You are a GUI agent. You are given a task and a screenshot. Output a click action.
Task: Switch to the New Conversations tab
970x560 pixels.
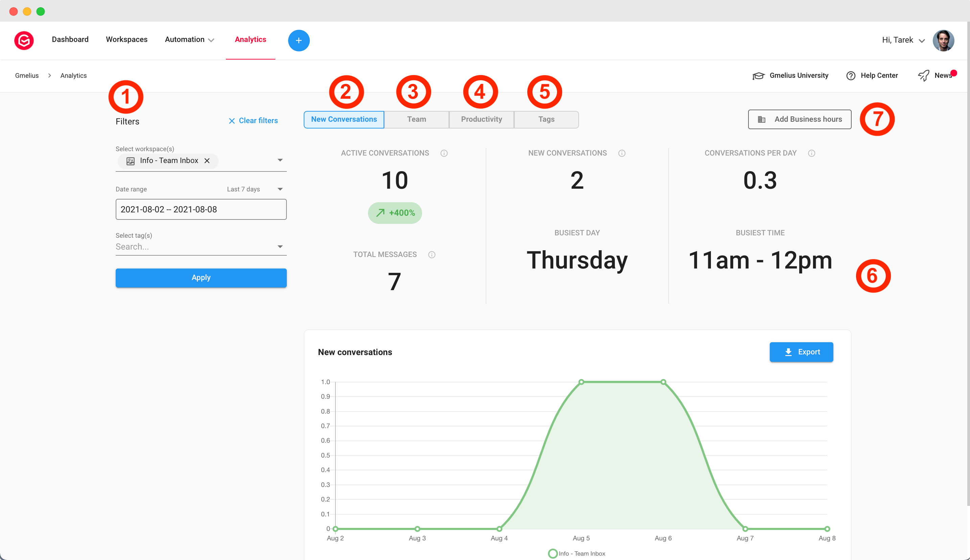(x=344, y=120)
